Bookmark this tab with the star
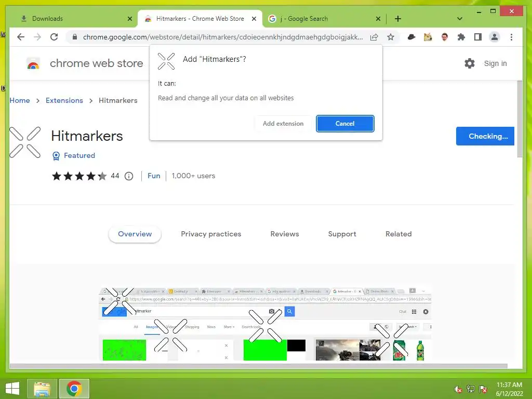Viewport: 532px width, 399px height. tap(391, 37)
